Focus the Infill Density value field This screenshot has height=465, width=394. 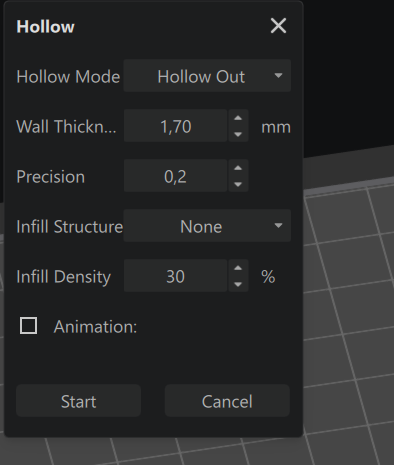[176, 276]
